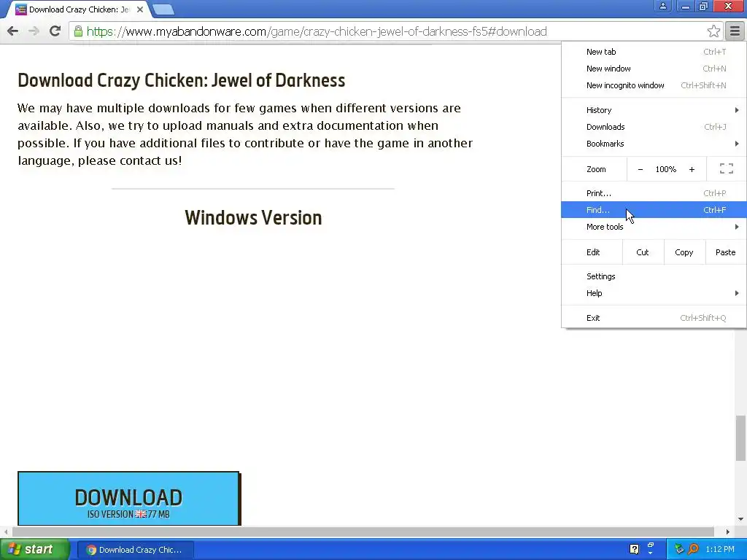Open the user profile icon in title bar
The height and width of the screenshot is (560, 747).
point(662,6)
